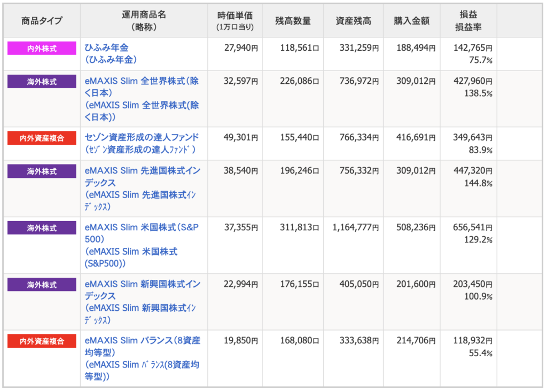
Task: Click the 商品タイプ column header
Action: (42, 21)
